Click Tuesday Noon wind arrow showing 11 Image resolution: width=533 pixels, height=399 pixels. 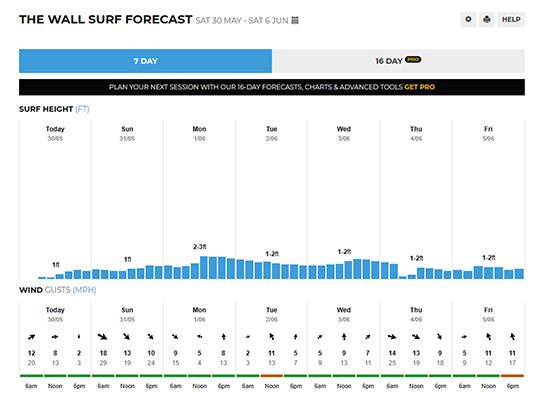(x=272, y=337)
